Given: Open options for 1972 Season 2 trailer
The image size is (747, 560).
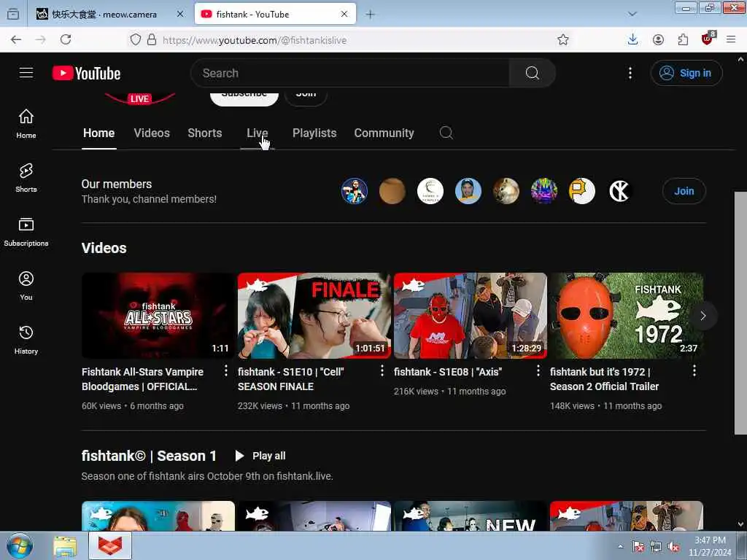Looking at the screenshot, I should coord(694,371).
